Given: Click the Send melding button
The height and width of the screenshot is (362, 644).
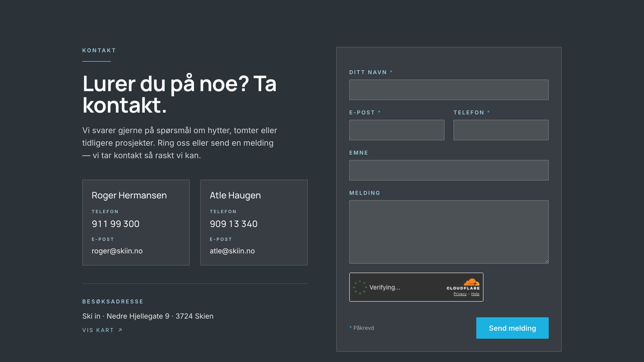Looking at the screenshot, I should 512,328.
